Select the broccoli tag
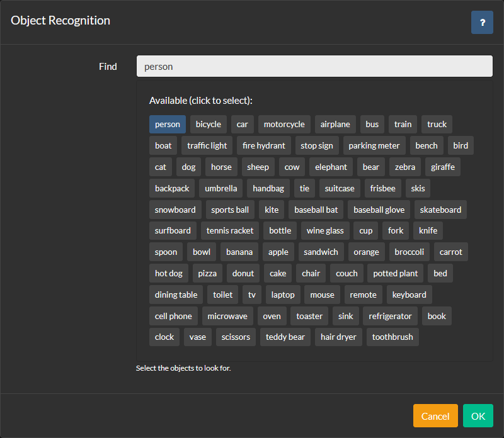 [409, 252]
